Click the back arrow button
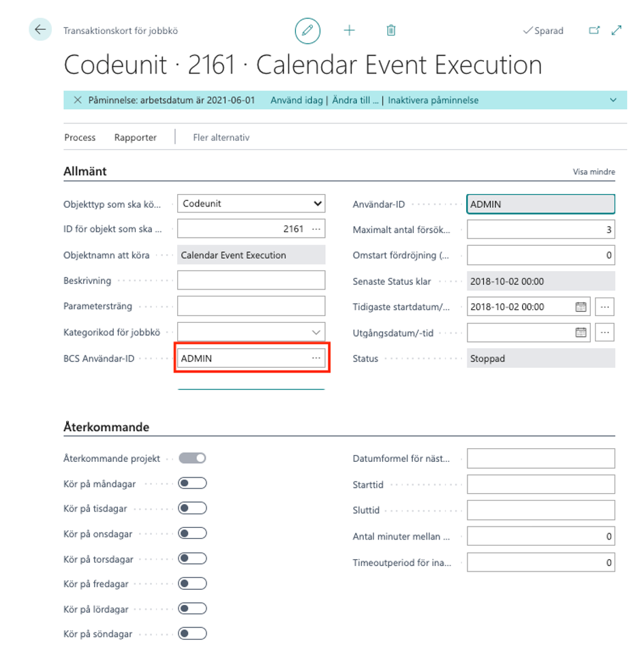The height and width of the screenshot is (658, 644). click(40, 30)
